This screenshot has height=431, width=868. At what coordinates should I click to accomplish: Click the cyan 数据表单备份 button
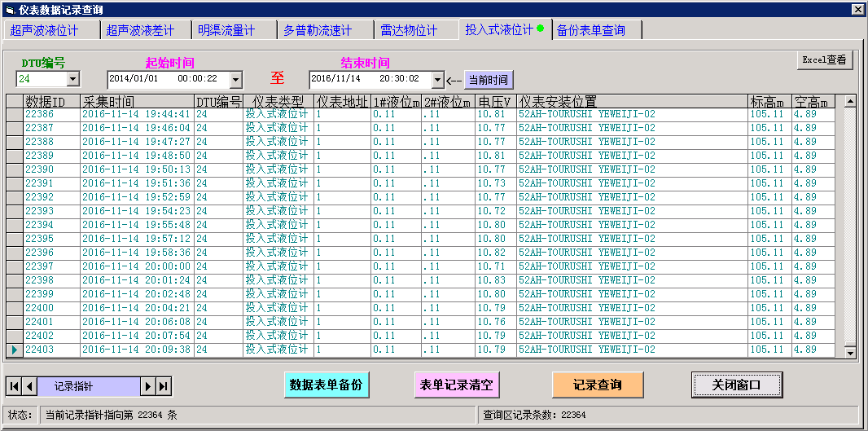pyautogui.click(x=326, y=385)
